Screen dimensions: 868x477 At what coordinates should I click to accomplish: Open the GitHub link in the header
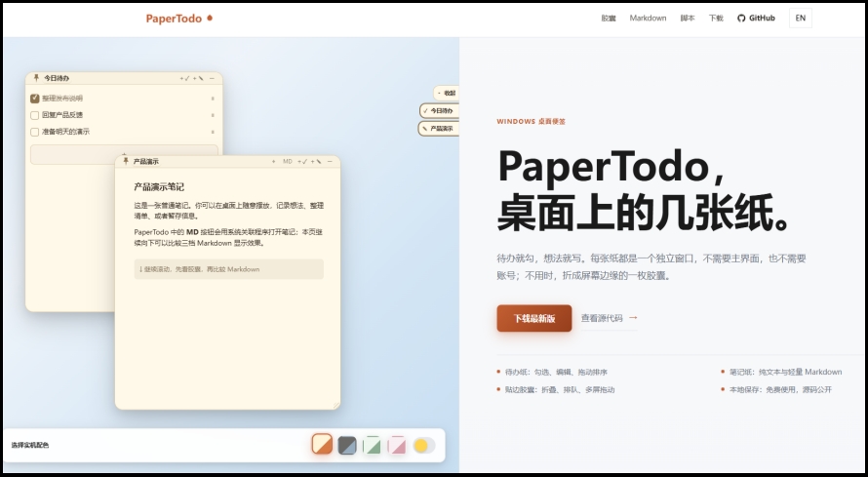756,19
